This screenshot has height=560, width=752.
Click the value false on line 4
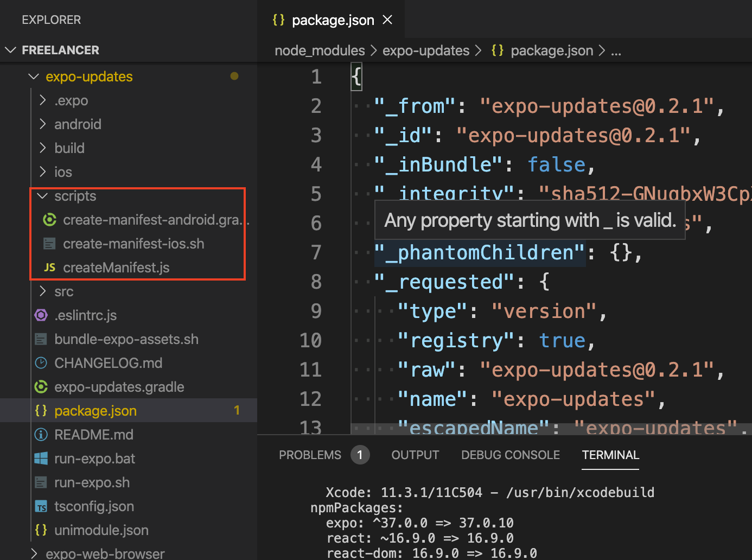pyautogui.click(x=557, y=164)
